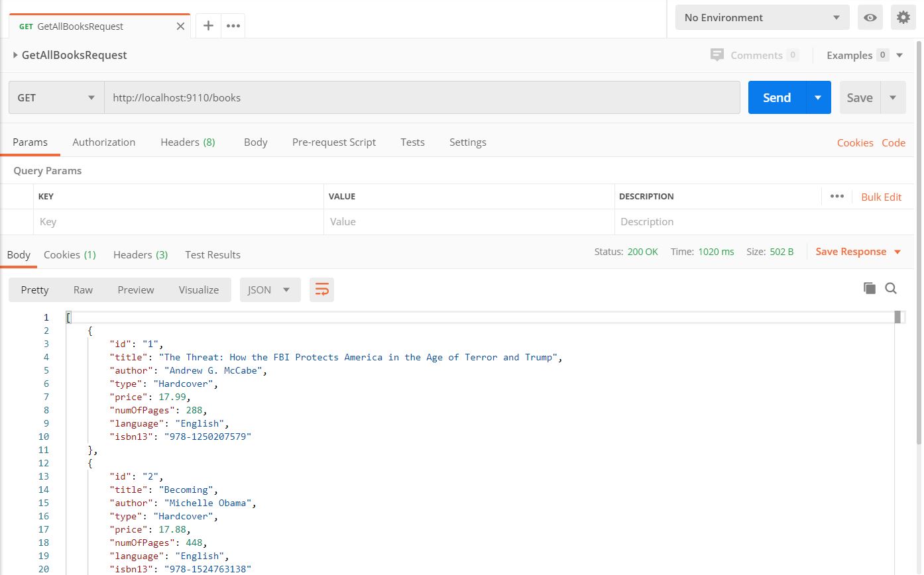
Task: Expand the GetAllBooksRequest name details
Action: [15, 55]
